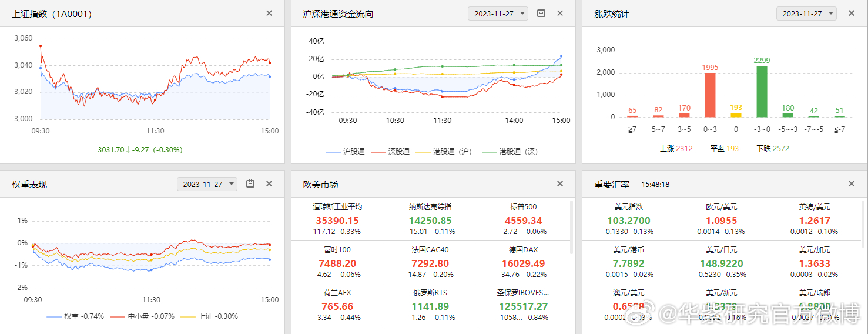Select the 道琼斯工业平均 index card

coord(337,219)
